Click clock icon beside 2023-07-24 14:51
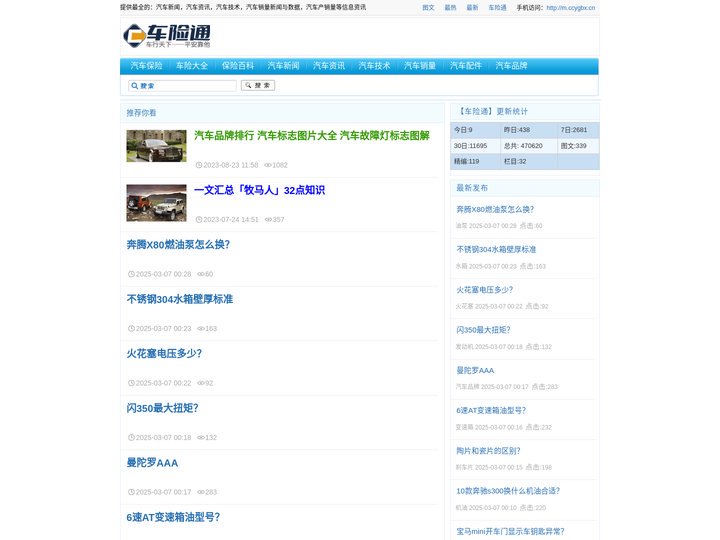 [199, 220]
